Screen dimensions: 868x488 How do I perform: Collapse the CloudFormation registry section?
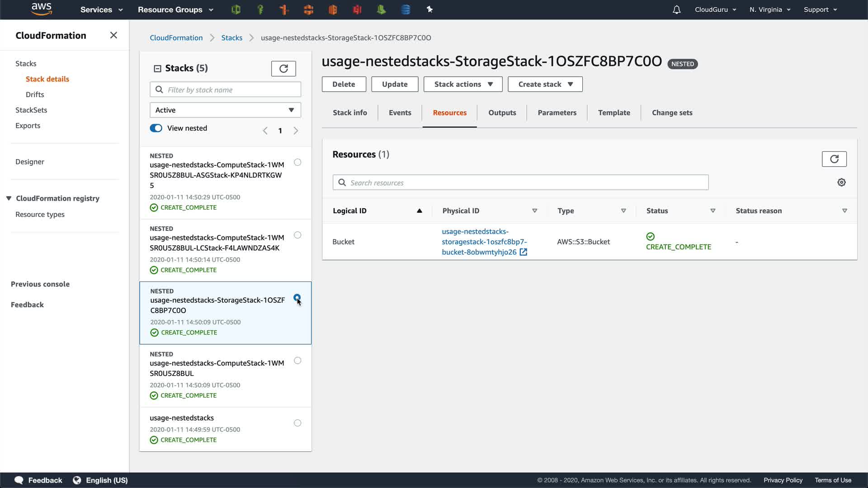[9, 198]
